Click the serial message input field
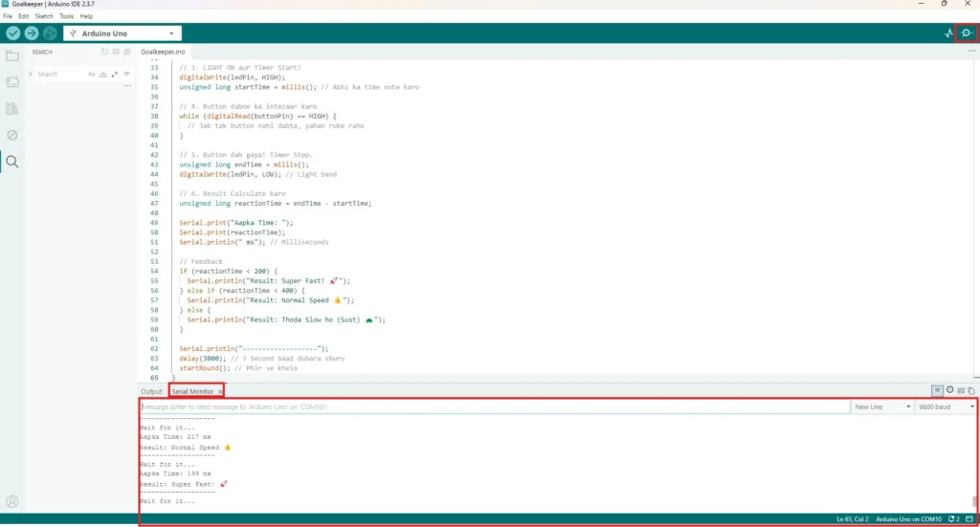Viewport: 980px width, 527px height. coord(494,406)
